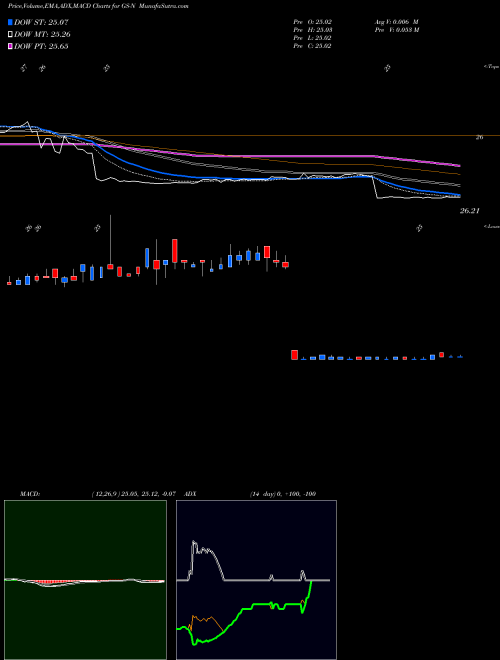The height and width of the screenshot is (660, 500).
Task: Click the Pre O: 25.02 value
Action: pos(312,21)
